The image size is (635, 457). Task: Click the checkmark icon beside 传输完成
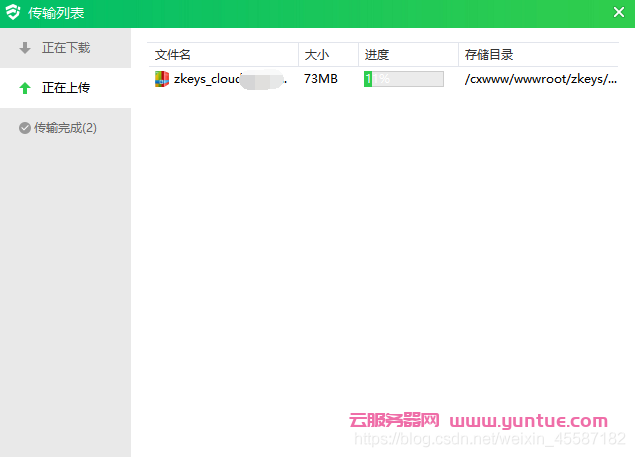(25, 128)
